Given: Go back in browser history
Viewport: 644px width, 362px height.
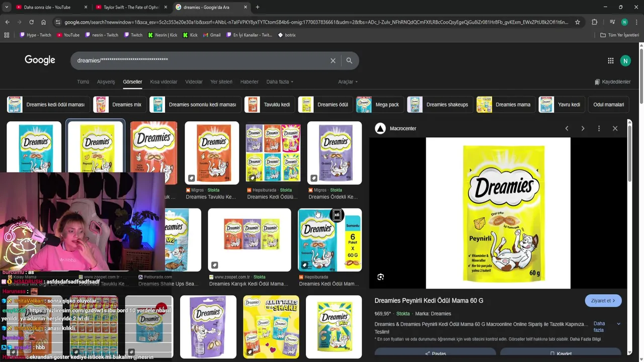Looking at the screenshot, I should click(x=7, y=22).
